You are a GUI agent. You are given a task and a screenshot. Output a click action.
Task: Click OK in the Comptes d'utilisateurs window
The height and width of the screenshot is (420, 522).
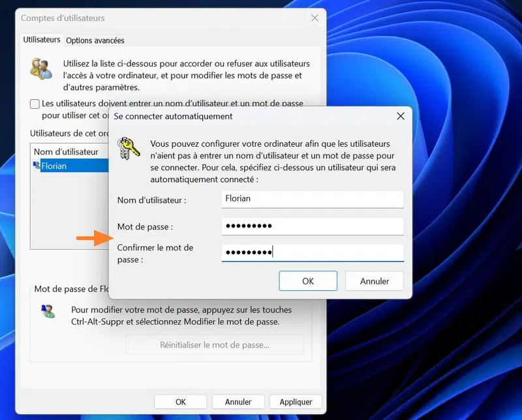181,402
